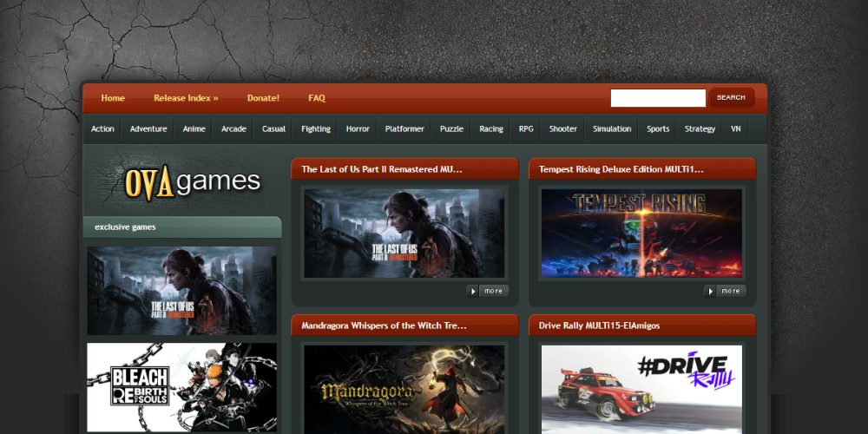868x434 pixels.
Task: Open The Last of Us exclusive games thumbnail
Action: point(181,291)
